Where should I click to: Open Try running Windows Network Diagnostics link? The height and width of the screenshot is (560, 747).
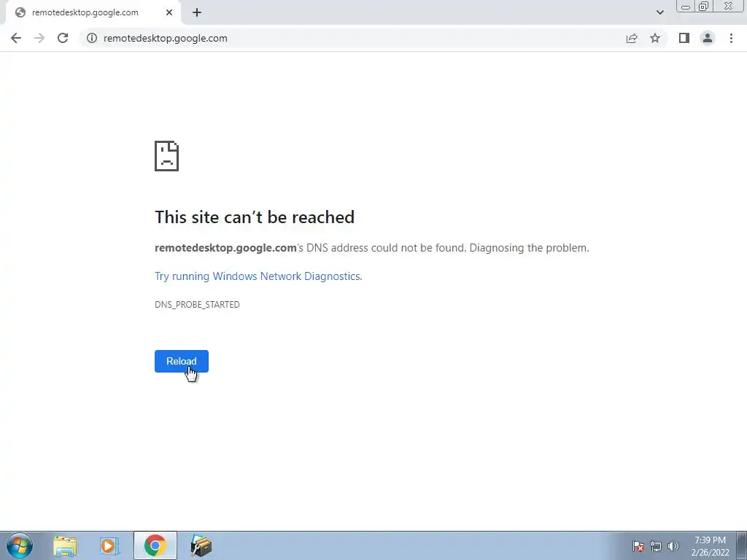point(258,276)
